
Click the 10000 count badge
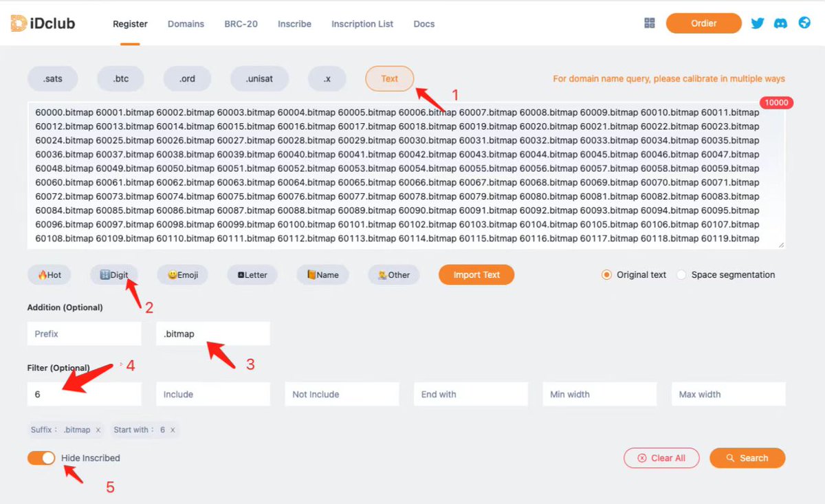[776, 103]
